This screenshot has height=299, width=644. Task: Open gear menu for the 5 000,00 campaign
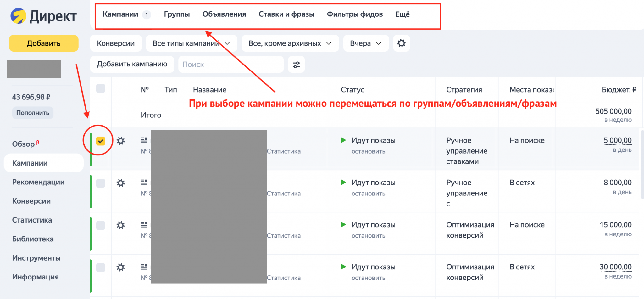pos(121,141)
